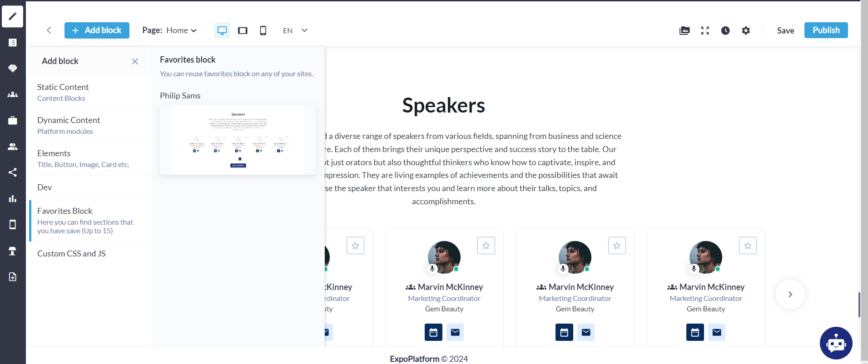
Task: Send message on fourth speaker card
Action: (x=717, y=332)
